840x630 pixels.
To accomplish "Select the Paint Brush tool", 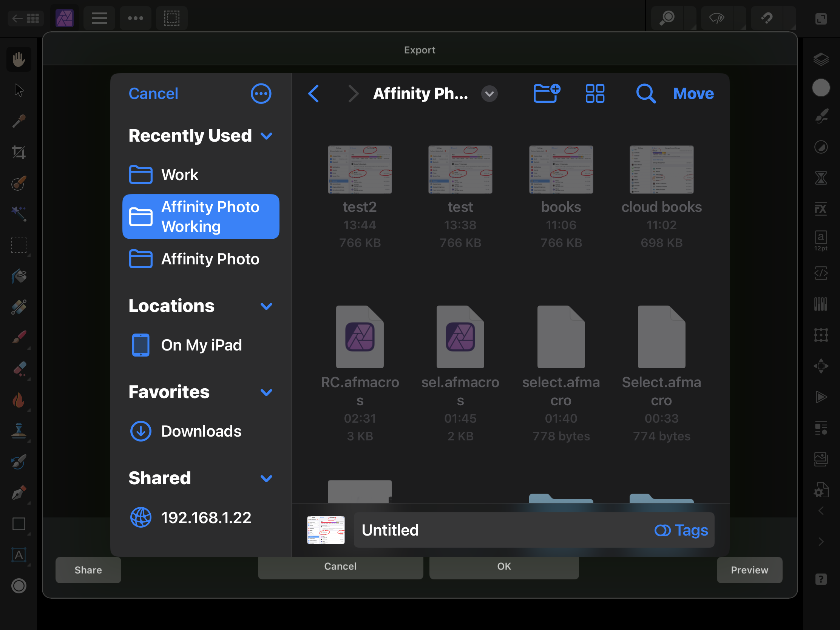I will [19, 338].
